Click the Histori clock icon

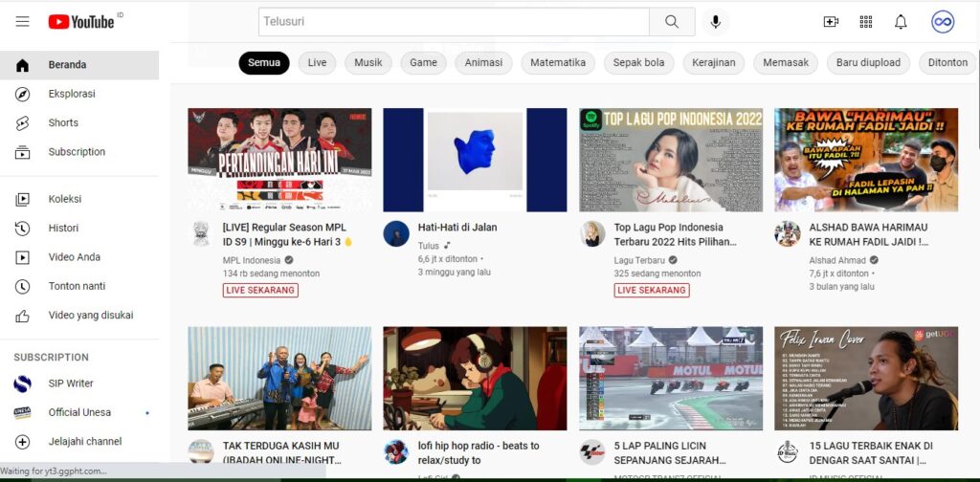click(23, 229)
